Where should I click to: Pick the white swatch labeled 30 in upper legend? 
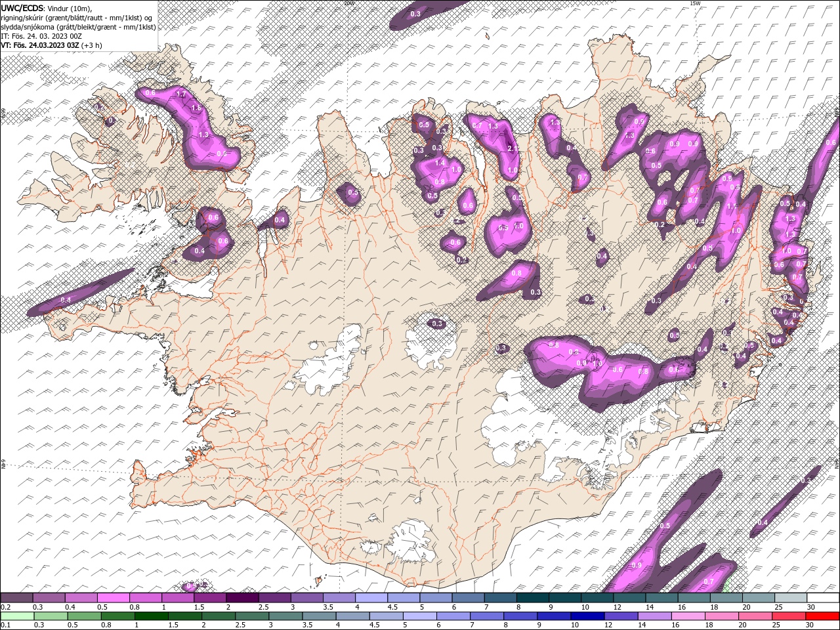(823, 598)
